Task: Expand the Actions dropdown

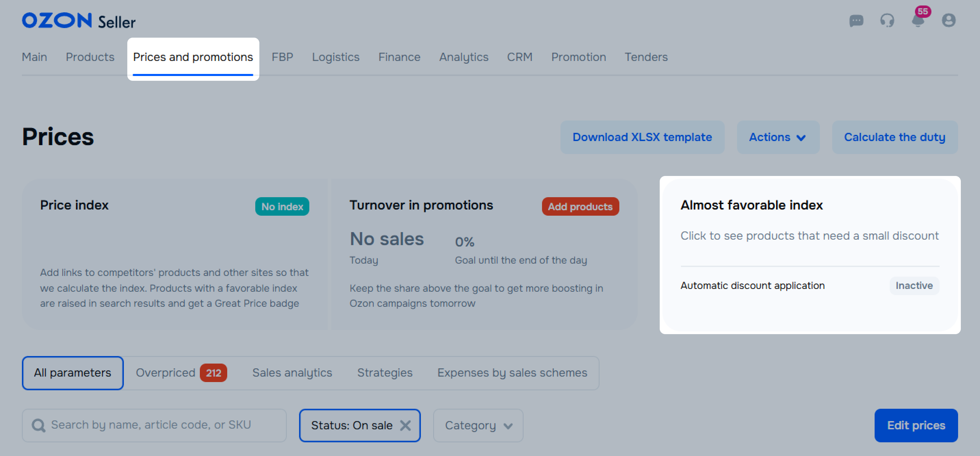Action: pos(778,137)
